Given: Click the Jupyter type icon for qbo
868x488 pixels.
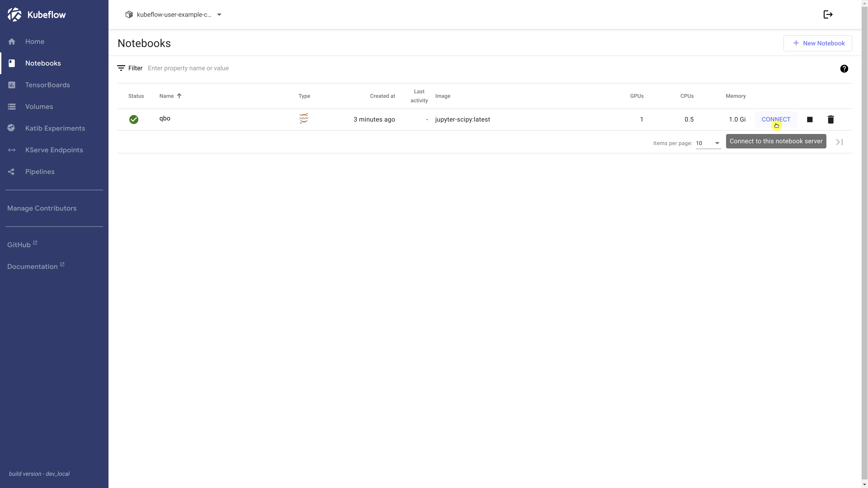Looking at the screenshot, I should coord(304,119).
